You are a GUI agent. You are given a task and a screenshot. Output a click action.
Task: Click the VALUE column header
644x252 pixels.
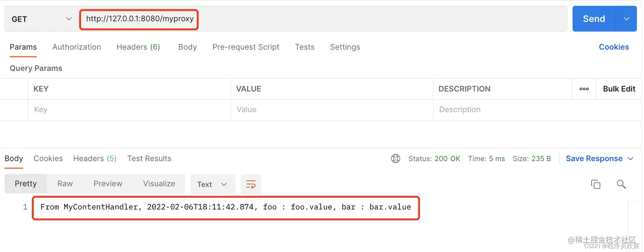pos(248,89)
